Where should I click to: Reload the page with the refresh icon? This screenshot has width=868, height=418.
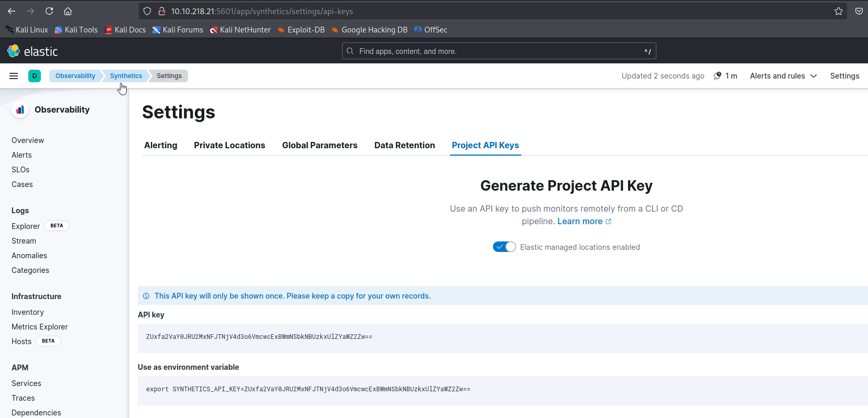point(49,11)
